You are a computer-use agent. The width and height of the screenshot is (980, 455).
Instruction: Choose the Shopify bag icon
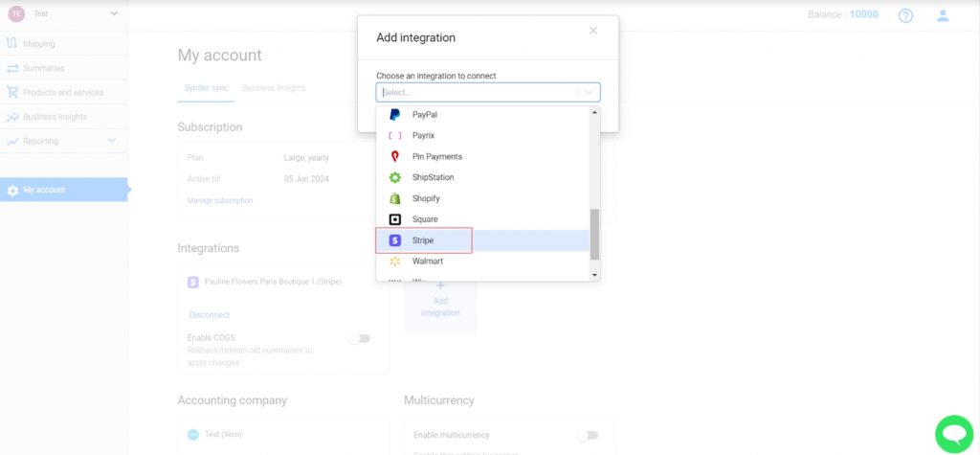(394, 198)
